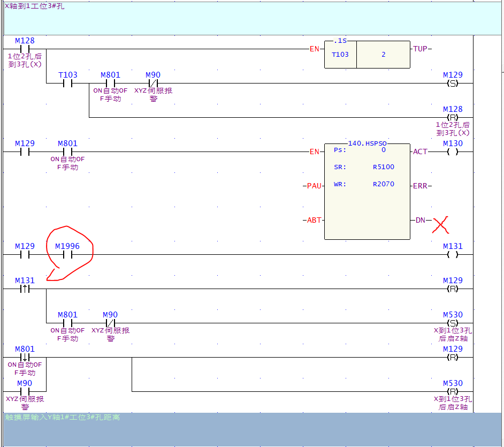The width and height of the screenshot is (504, 447).
Task: Select the M131 output coil
Action: click(x=452, y=255)
